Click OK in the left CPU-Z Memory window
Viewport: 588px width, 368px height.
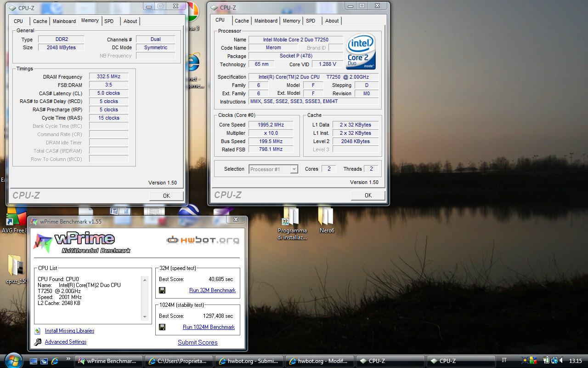tap(166, 195)
